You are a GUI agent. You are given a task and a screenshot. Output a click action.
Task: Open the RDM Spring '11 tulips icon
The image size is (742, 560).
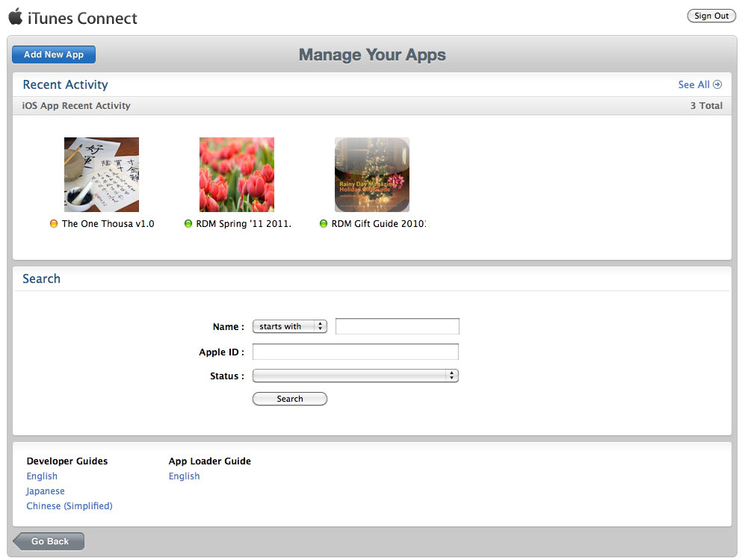tap(237, 175)
